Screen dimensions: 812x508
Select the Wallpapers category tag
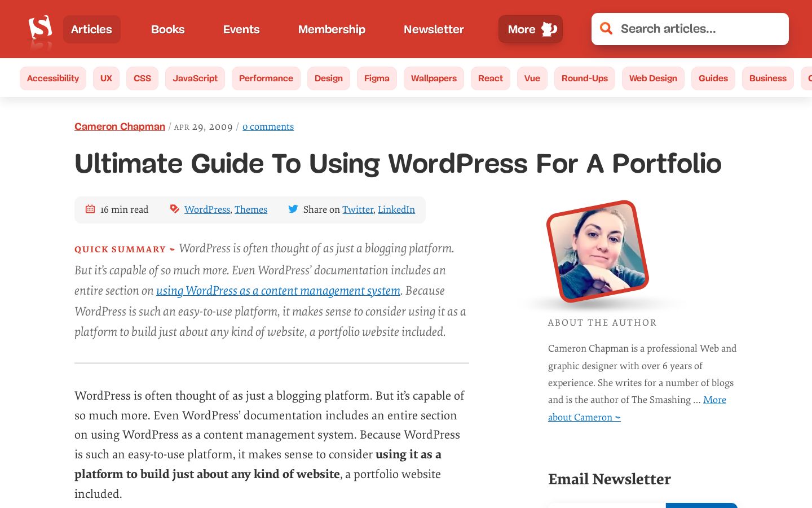pos(434,78)
